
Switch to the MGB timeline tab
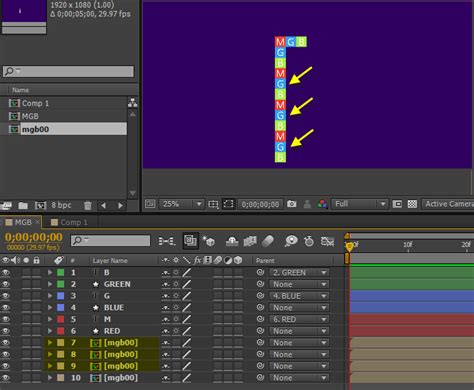point(23,222)
